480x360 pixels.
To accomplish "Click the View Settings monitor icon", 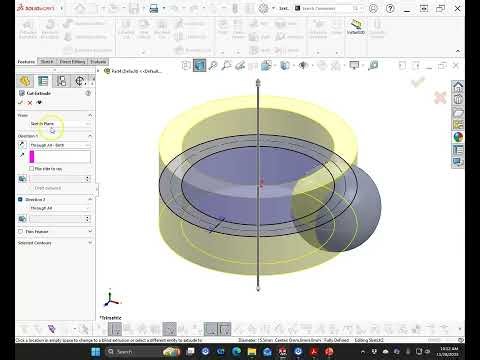I will [x=354, y=66].
